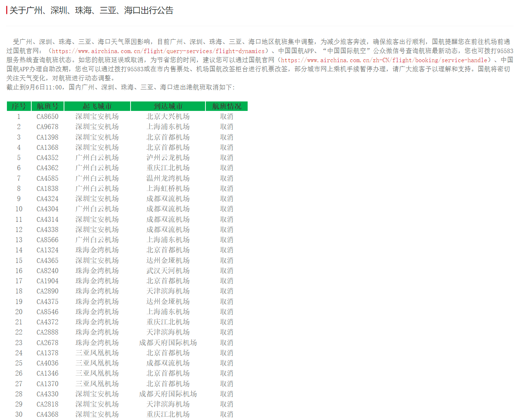Select flight number CA2818
Image resolution: width=524 pixels, height=420 pixels.
48,404
